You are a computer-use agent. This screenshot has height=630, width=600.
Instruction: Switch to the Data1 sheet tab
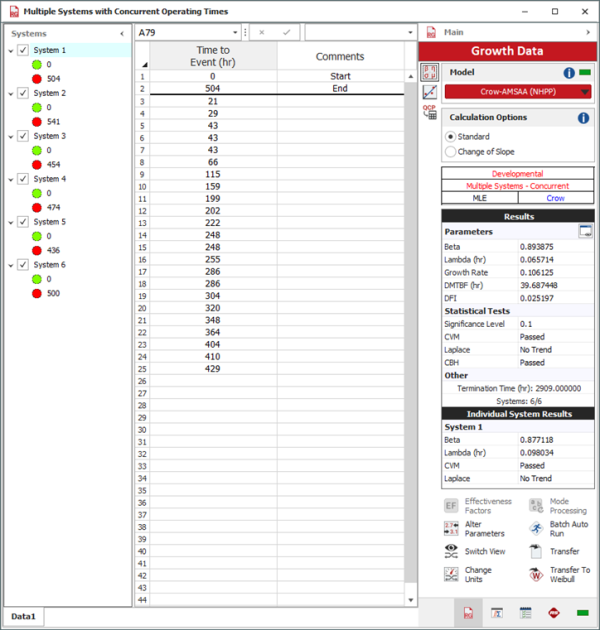click(22, 617)
